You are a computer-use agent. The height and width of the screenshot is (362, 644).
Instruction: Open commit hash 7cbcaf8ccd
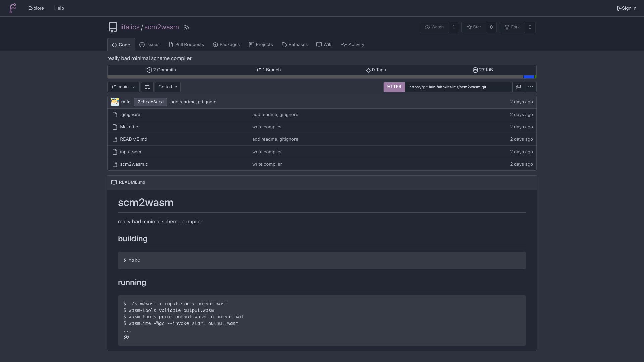point(151,102)
